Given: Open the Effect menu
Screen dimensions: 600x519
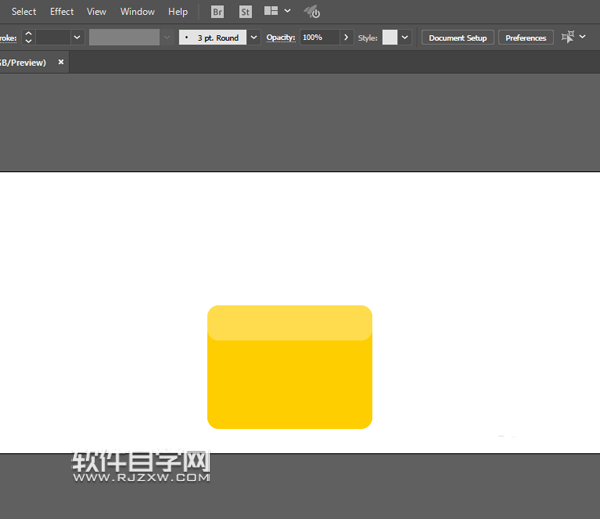Looking at the screenshot, I should 62,12.
